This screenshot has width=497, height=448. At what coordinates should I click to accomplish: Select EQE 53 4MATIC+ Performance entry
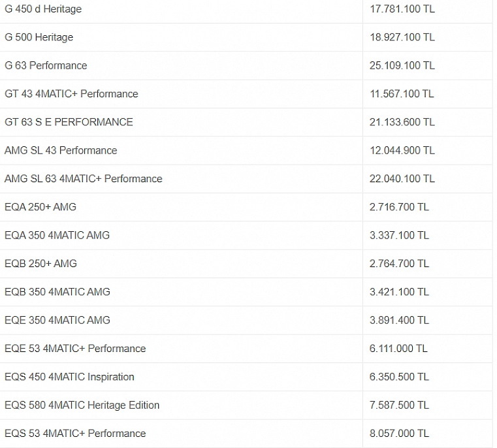click(75, 349)
